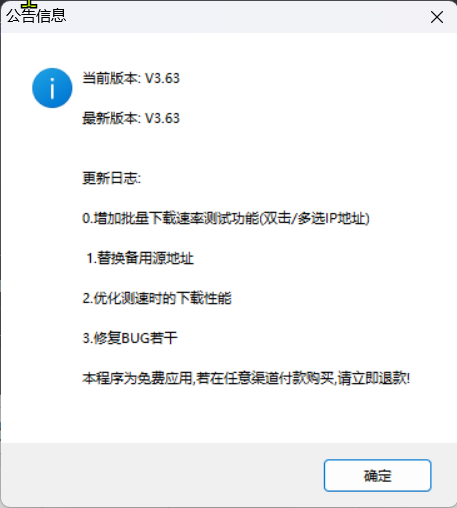Screen dimensions: 457x508
Task: Click the gray footer left of 确定
Action: click(160, 475)
